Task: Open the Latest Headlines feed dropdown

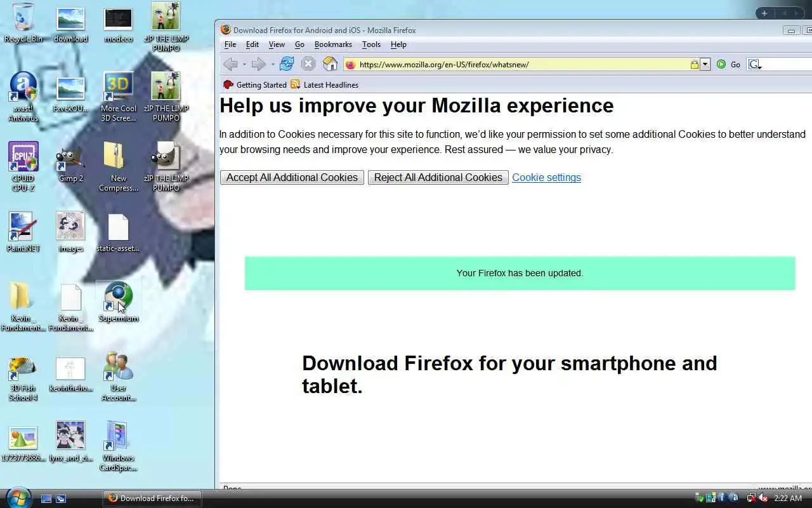Action: (x=324, y=84)
